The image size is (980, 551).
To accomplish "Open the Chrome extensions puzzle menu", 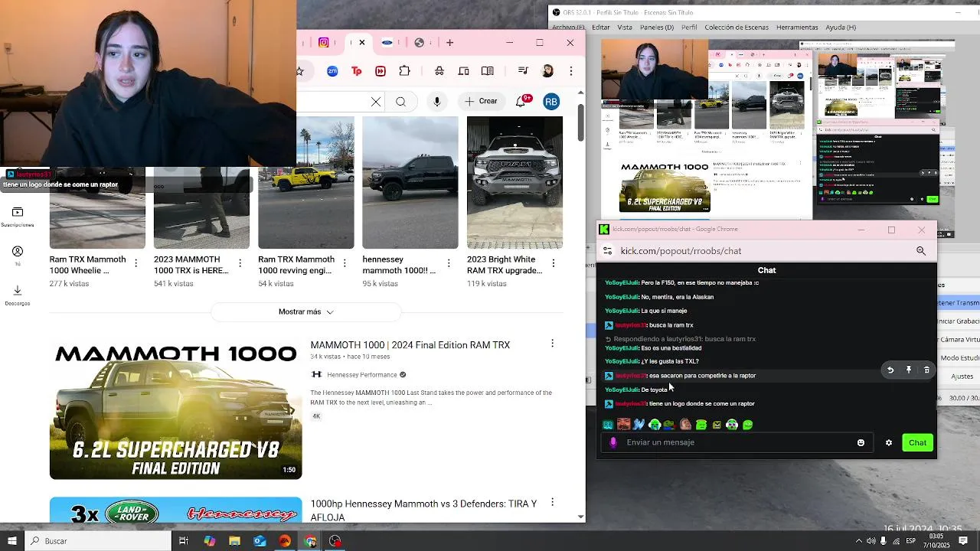I will pyautogui.click(x=405, y=71).
